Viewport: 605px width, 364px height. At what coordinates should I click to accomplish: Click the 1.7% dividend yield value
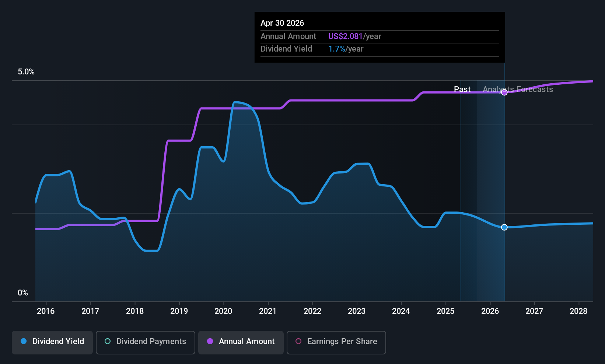[337, 49]
